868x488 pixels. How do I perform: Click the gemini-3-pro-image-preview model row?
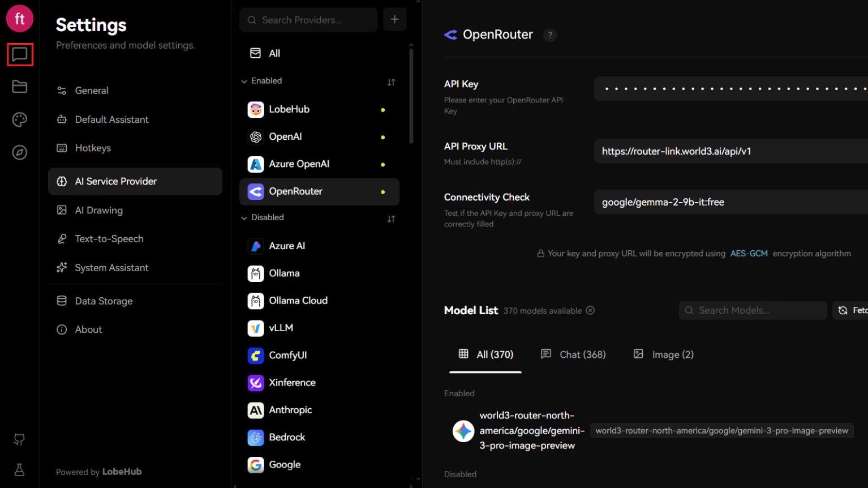coord(656,431)
